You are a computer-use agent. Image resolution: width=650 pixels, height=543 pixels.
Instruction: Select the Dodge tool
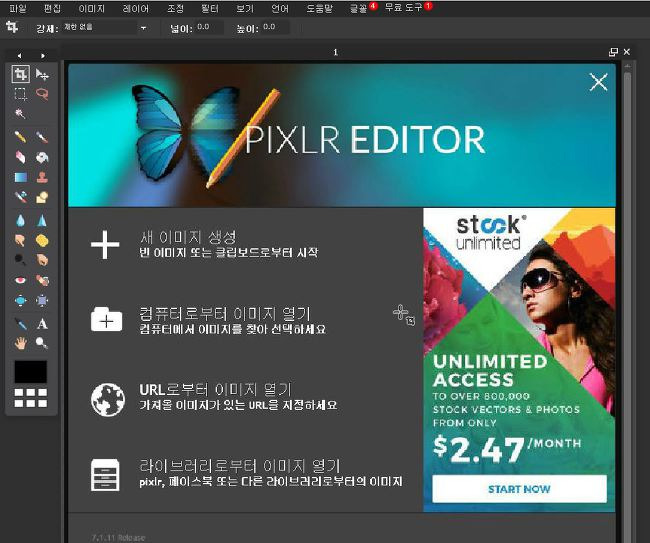click(20, 260)
